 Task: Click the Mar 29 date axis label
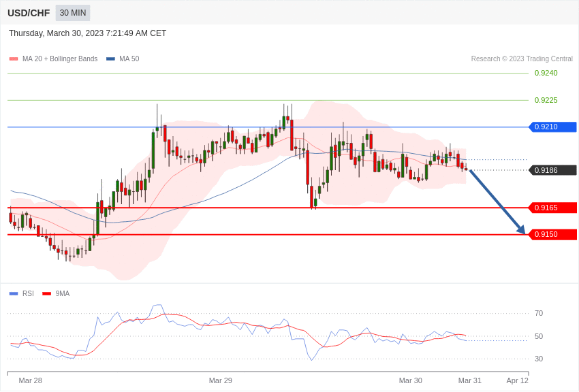coord(221,380)
